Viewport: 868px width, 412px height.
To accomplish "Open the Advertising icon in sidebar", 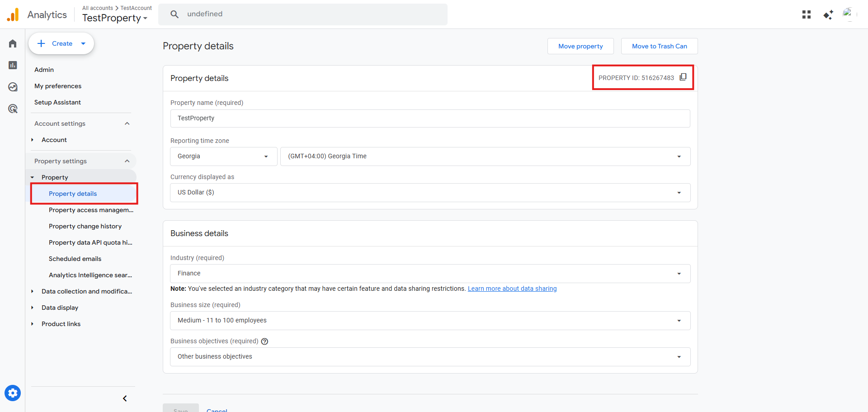I will [x=13, y=109].
